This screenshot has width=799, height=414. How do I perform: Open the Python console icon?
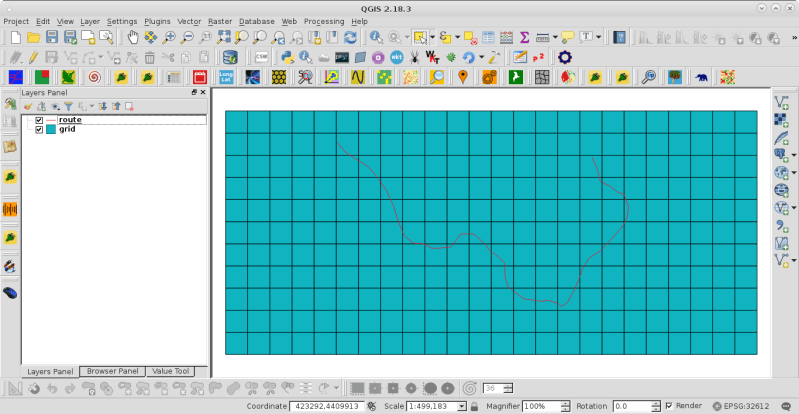tap(287, 57)
